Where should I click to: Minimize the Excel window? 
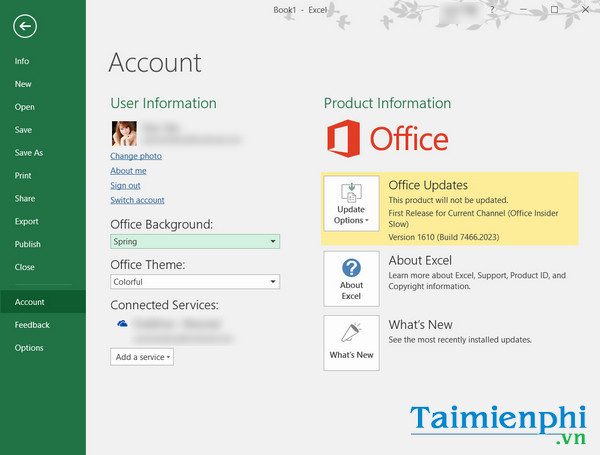click(x=523, y=10)
